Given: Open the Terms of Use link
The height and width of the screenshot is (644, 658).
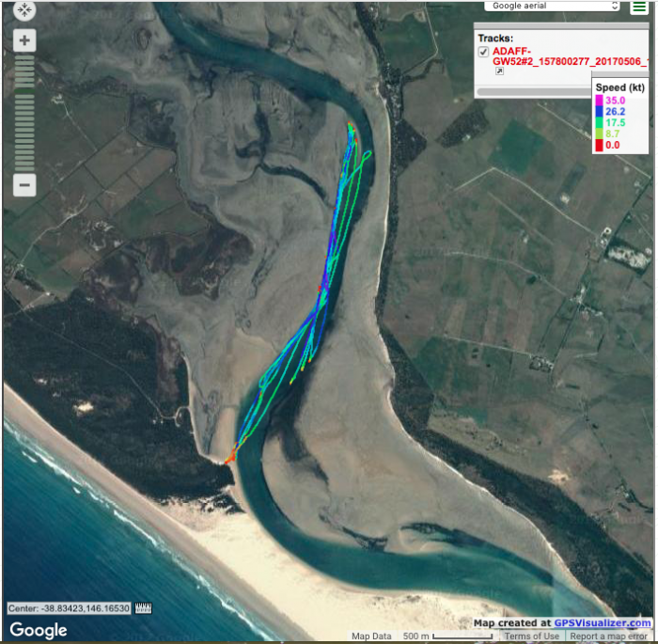Looking at the screenshot, I should coord(532,636).
